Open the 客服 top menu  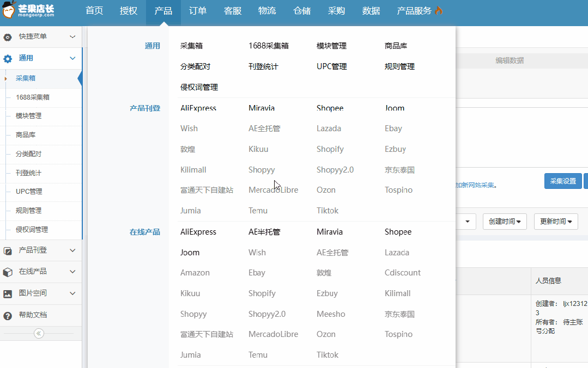(233, 11)
